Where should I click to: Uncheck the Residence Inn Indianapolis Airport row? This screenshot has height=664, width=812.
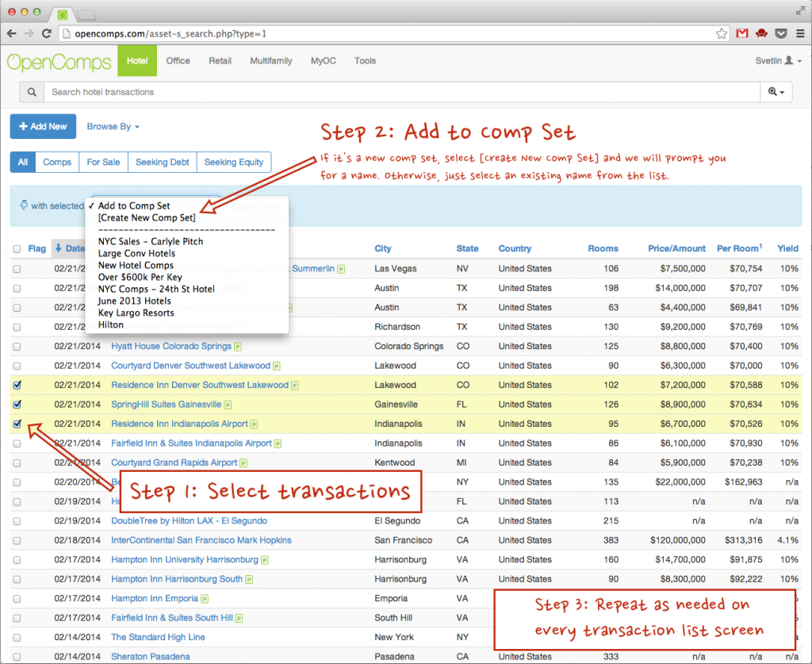[x=17, y=424]
